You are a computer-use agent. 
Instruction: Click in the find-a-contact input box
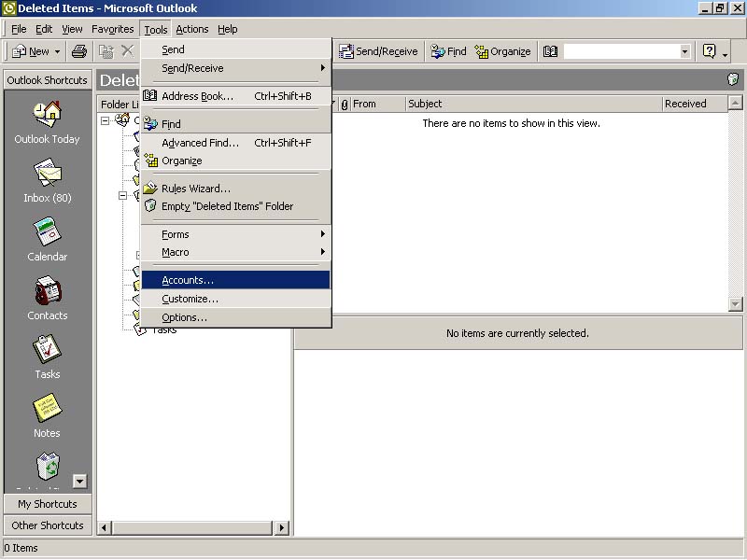pyautogui.click(x=622, y=51)
